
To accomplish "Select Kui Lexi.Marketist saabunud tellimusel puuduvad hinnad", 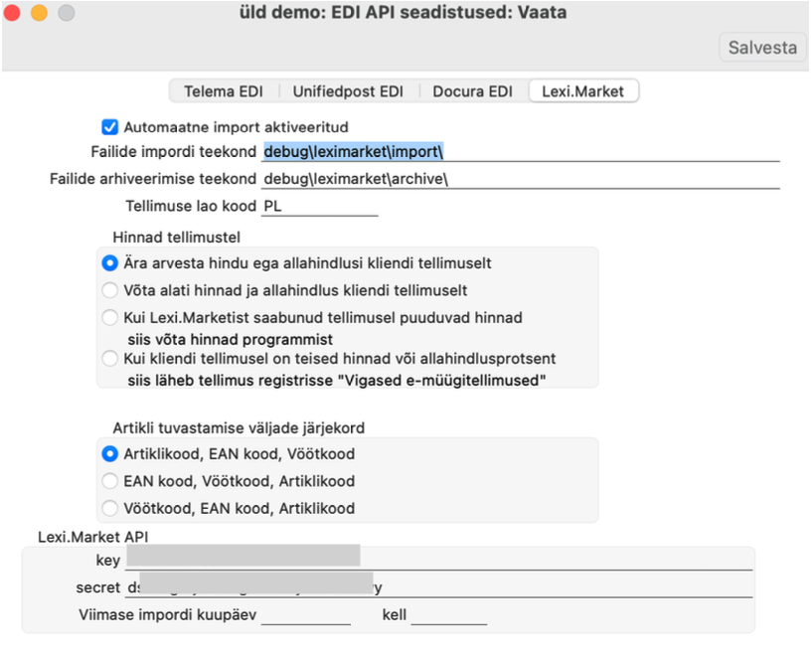I will tap(109, 317).
